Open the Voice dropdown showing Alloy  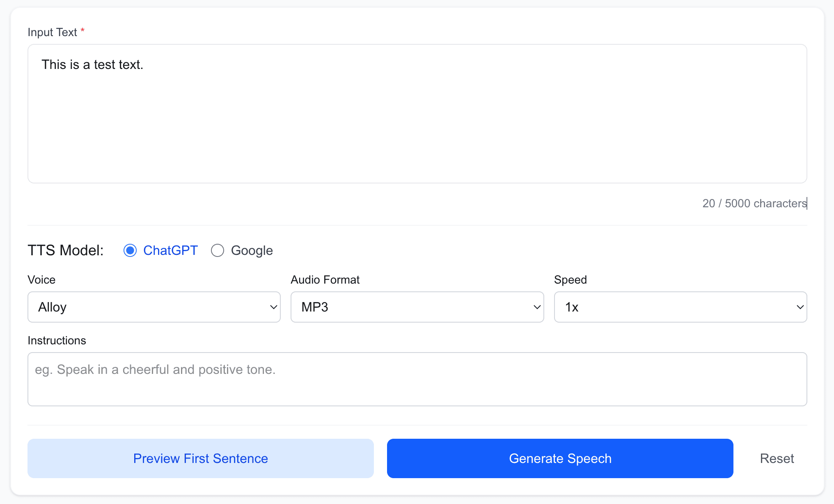tap(148, 307)
